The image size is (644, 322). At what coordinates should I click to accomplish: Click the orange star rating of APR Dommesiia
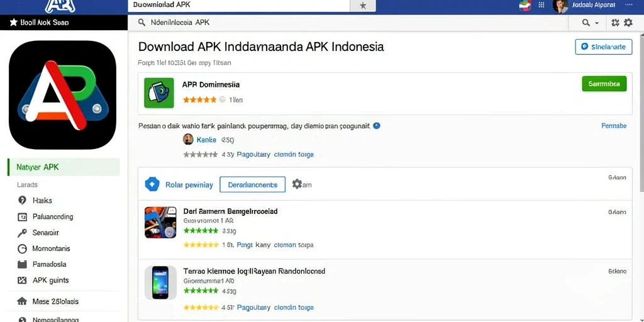click(x=199, y=99)
